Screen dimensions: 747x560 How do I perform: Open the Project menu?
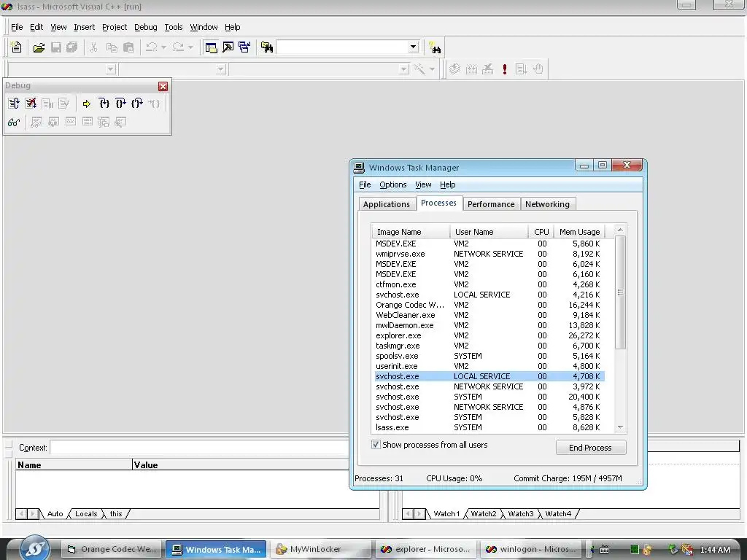point(115,27)
